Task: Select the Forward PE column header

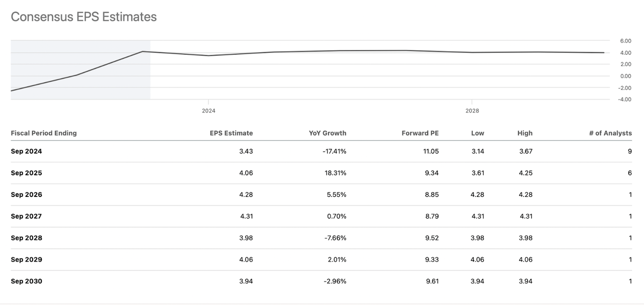Action: 420,133
